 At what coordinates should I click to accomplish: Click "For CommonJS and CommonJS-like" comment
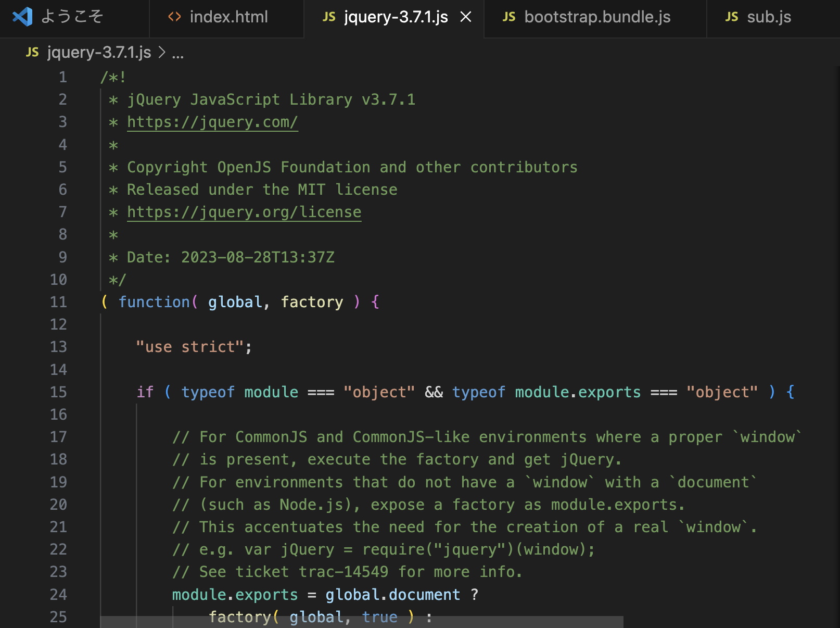tap(487, 437)
